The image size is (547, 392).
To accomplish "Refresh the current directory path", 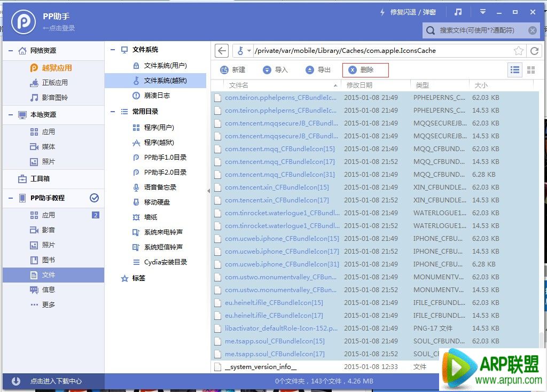I will coord(534,50).
